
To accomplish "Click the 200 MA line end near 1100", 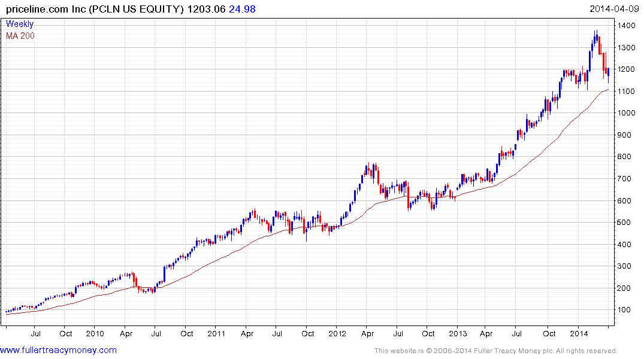I will pyautogui.click(x=607, y=89).
